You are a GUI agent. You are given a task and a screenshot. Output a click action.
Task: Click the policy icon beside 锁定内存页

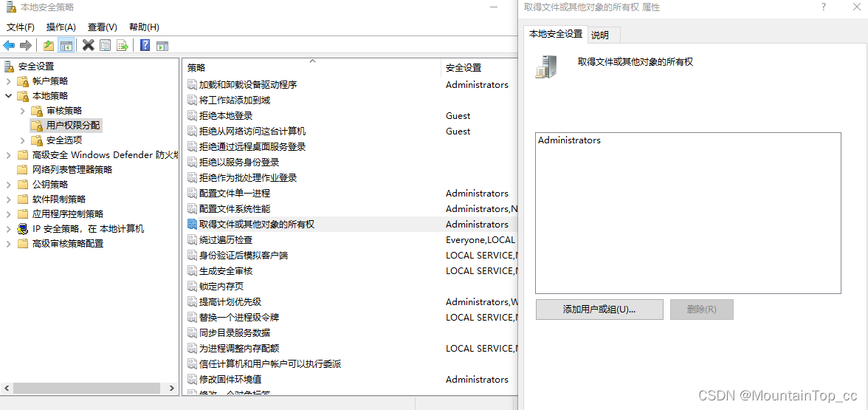coord(192,287)
